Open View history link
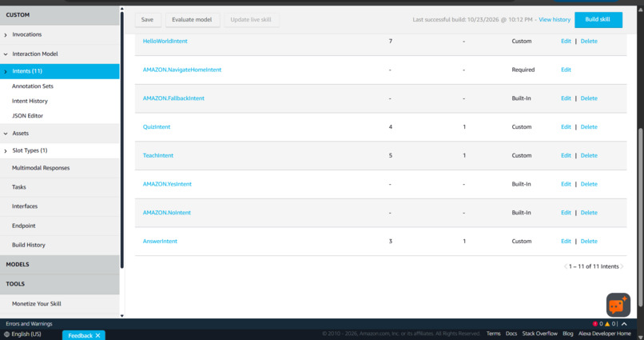The width and height of the screenshot is (644, 340). coord(555,20)
